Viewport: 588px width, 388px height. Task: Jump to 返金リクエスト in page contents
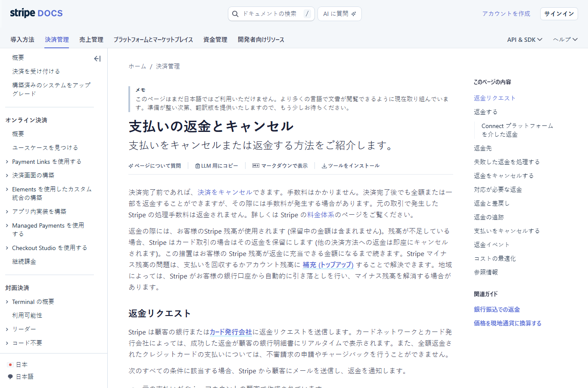point(495,98)
